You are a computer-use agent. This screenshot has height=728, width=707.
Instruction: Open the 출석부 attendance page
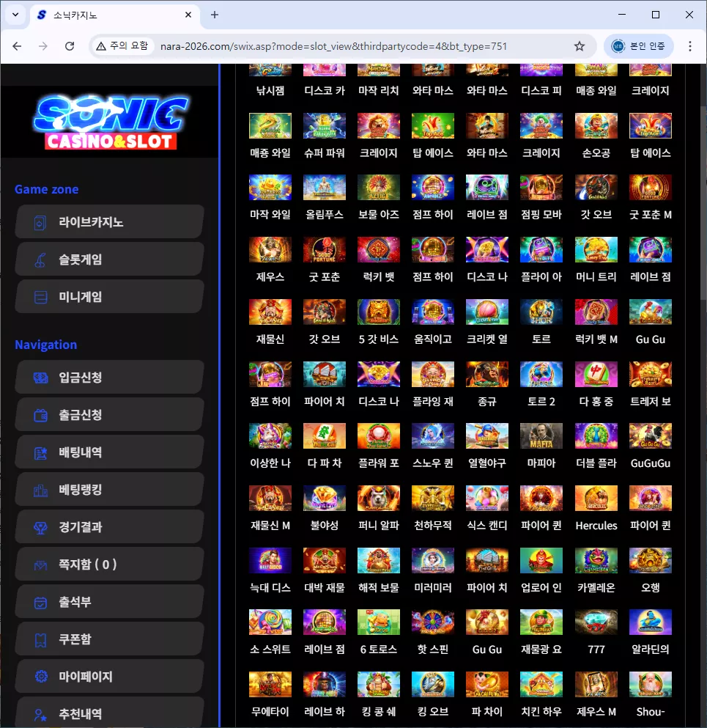109,602
